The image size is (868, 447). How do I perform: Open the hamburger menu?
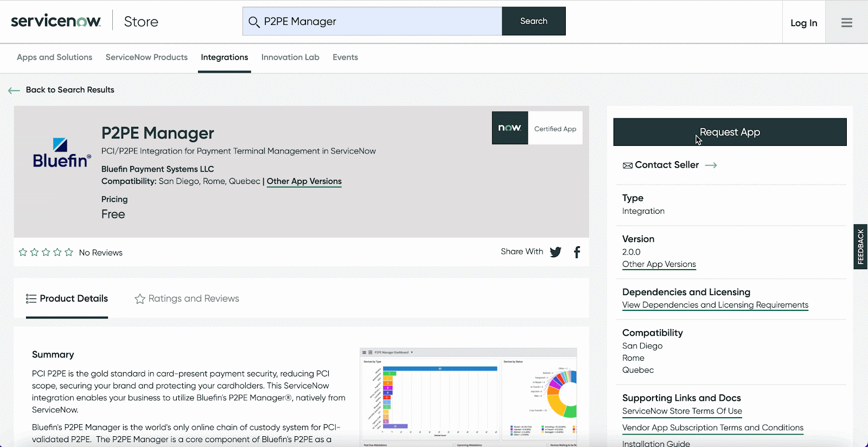[847, 22]
